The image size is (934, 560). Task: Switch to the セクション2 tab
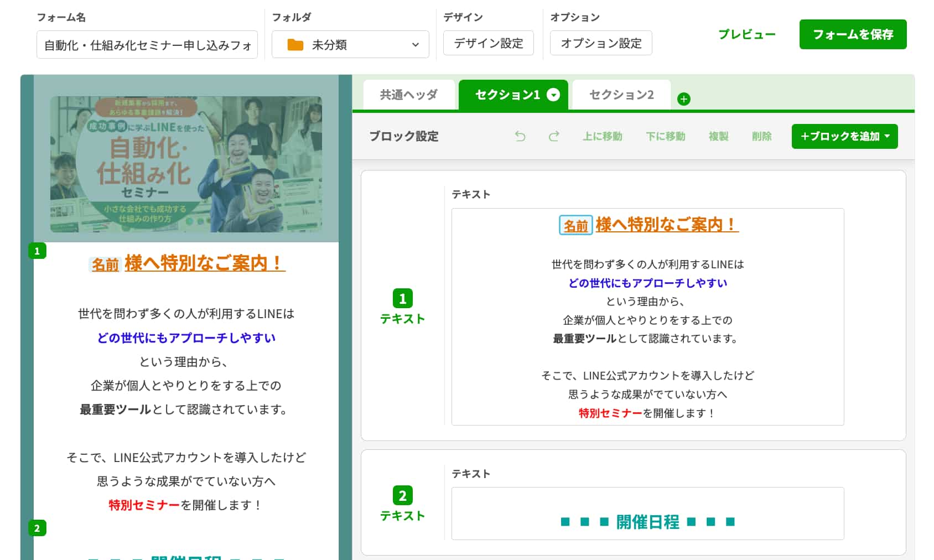tap(621, 95)
